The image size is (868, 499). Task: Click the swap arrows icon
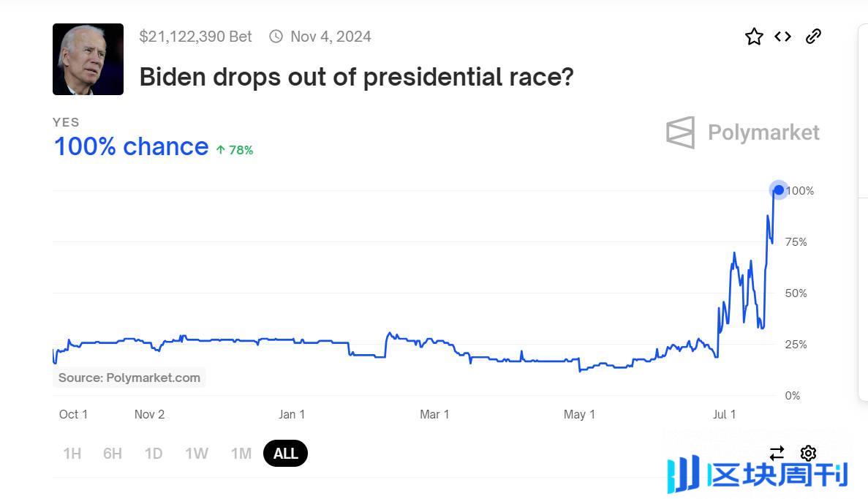coord(777,453)
